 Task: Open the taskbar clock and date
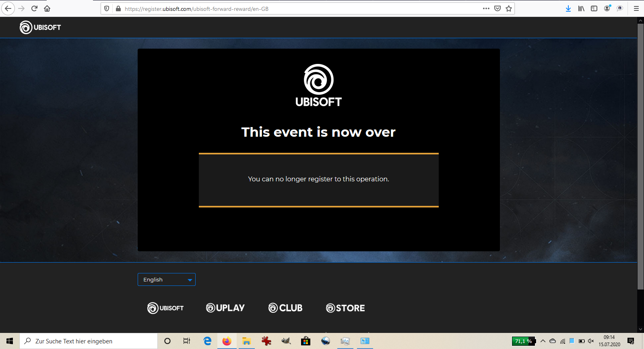click(x=609, y=341)
